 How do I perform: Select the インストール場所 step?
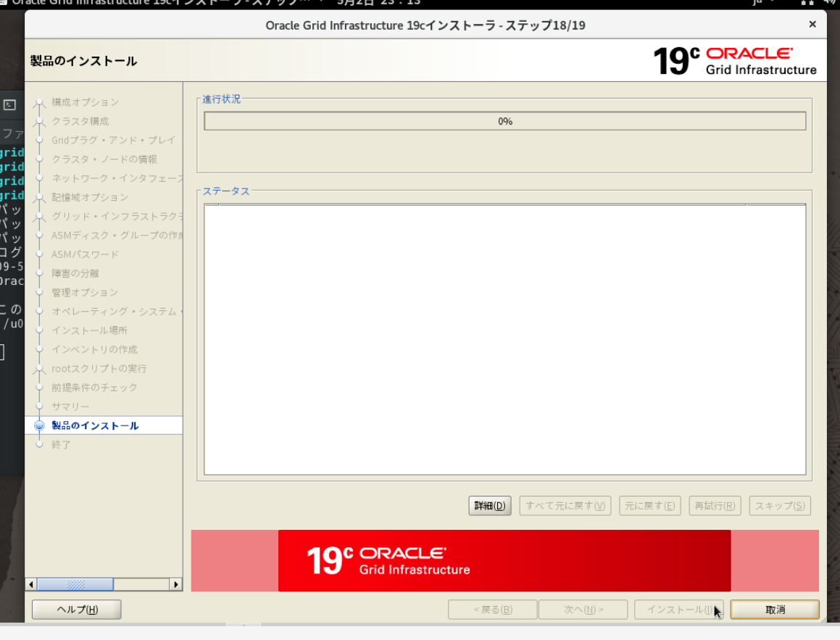[x=89, y=331]
